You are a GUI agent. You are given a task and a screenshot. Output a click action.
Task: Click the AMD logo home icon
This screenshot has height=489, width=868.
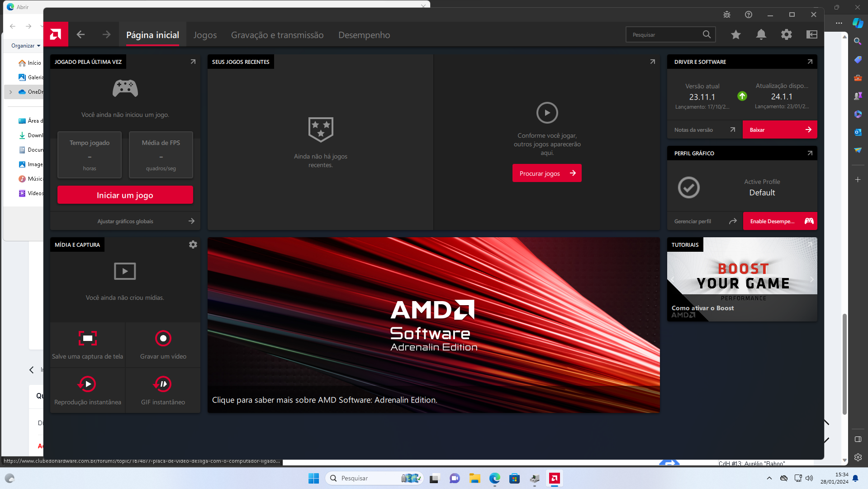(x=56, y=34)
